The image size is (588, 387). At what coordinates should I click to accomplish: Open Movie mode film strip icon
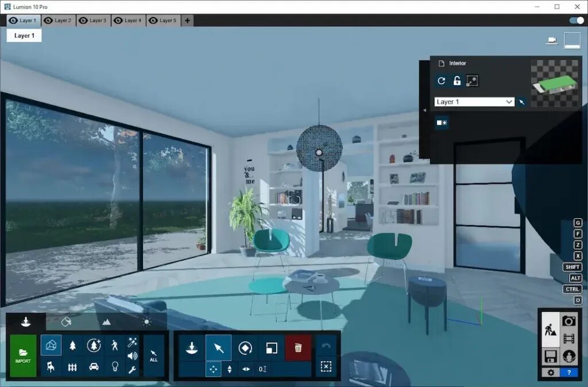point(569,339)
